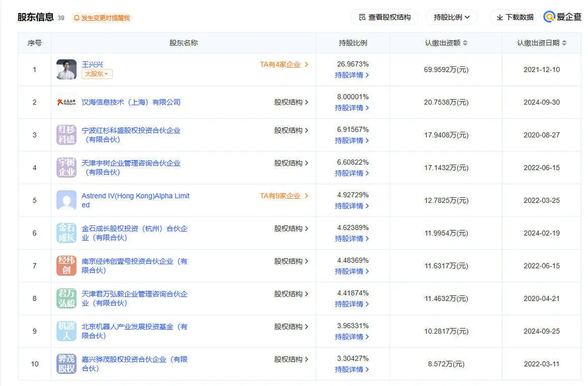588x386 pixels.
Task: Click the 汉海信息技术 company logo
Action: click(66, 102)
